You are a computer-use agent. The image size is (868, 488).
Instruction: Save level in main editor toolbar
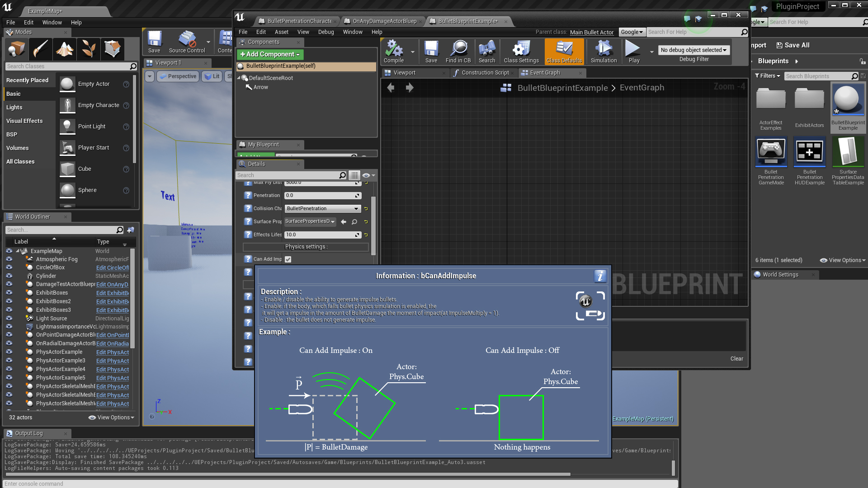tap(154, 42)
